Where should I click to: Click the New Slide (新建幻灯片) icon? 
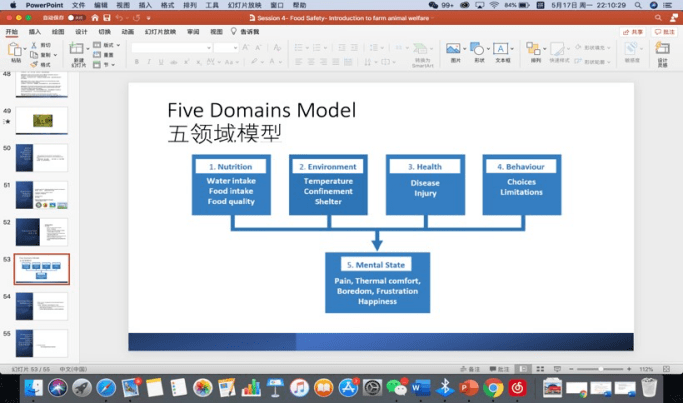click(78, 50)
